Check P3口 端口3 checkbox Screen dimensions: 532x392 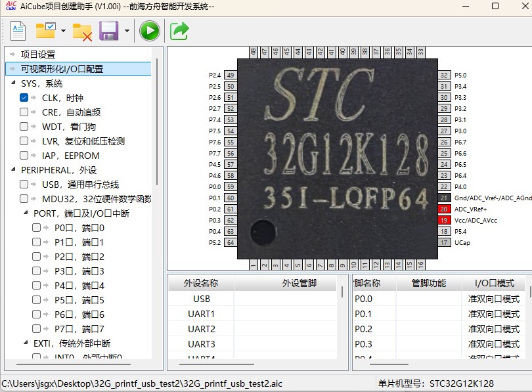coord(36,271)
